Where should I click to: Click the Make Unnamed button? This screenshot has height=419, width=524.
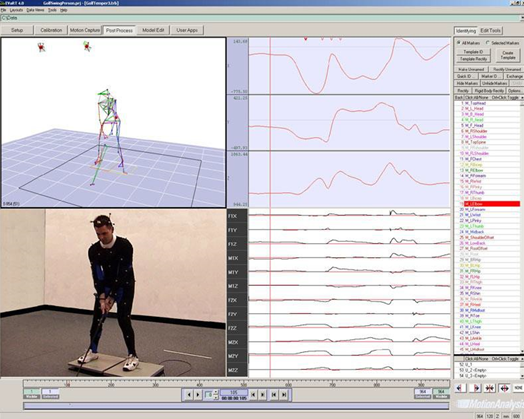coord(471,69)
